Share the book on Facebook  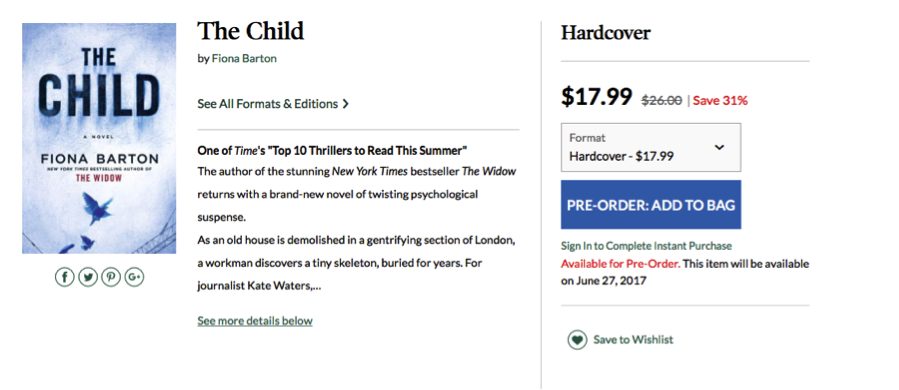[64, 278]
